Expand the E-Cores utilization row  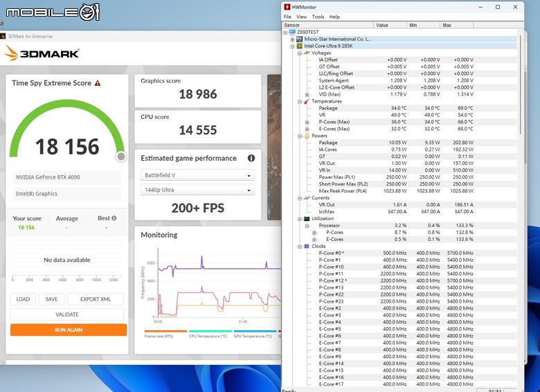click(x=314, y=240)
